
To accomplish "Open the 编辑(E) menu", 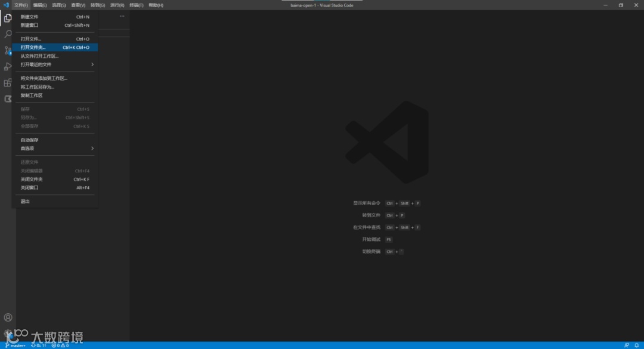I will 40,5.
